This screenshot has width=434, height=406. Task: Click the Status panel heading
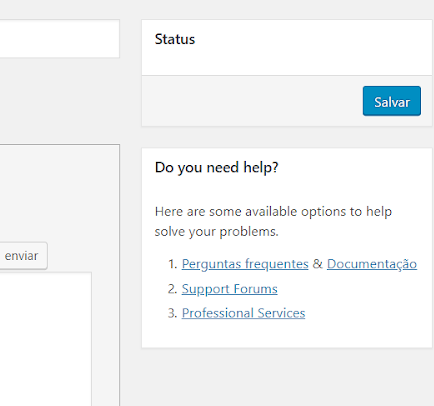tap(175, 39)
